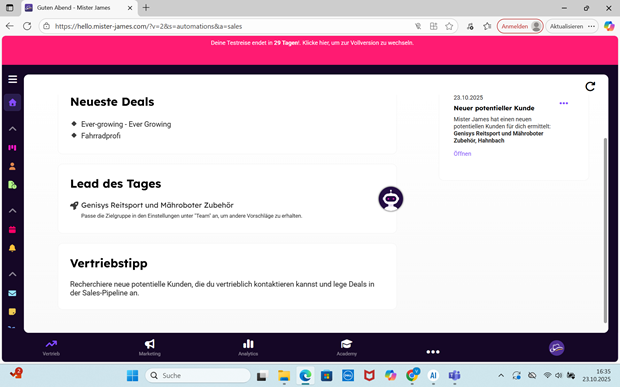Switch to the Marketing tab
Image resolution: width=620 pixels, height=387 pixels.
tap(149, 348)
